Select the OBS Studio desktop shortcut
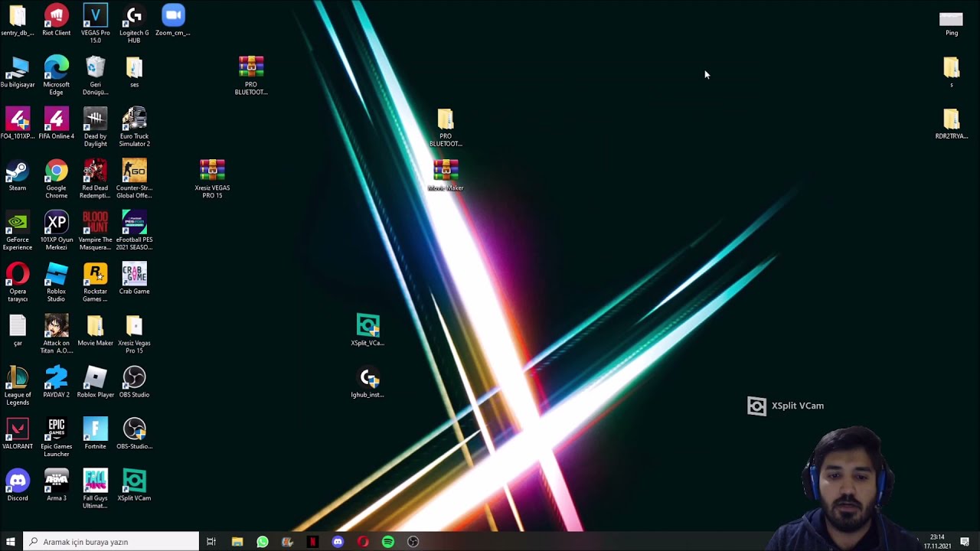980x551 pixels. click(x=134, y=383)
